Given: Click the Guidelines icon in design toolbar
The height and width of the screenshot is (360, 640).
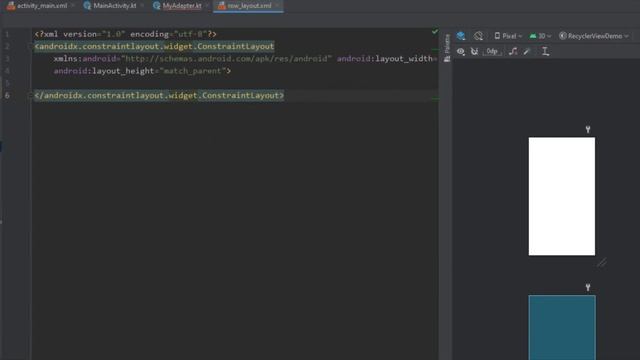Looking at the screenshot, I should pos(545,51).
